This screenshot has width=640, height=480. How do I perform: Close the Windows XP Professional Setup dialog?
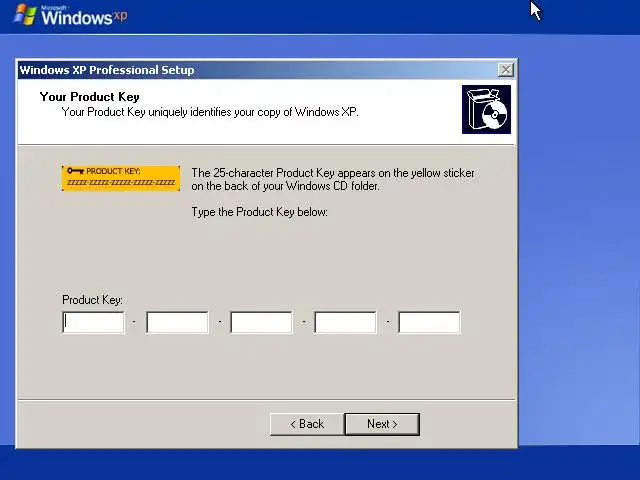pyautogui.click(x=506, y=70)
